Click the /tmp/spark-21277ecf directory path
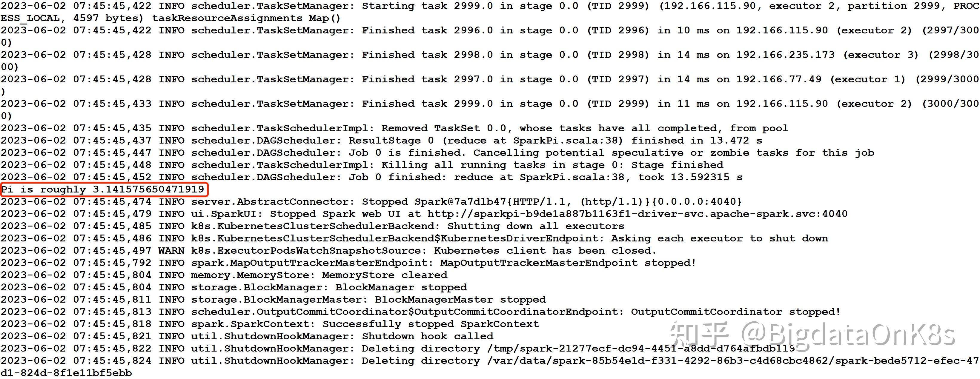This screenshot has width=980, height=379. click(641, 349)
